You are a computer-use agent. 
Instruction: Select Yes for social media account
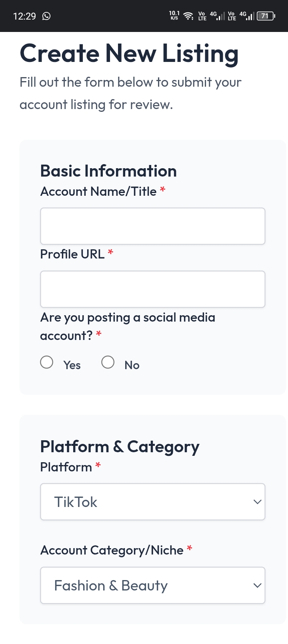click(x=47, y=362)
